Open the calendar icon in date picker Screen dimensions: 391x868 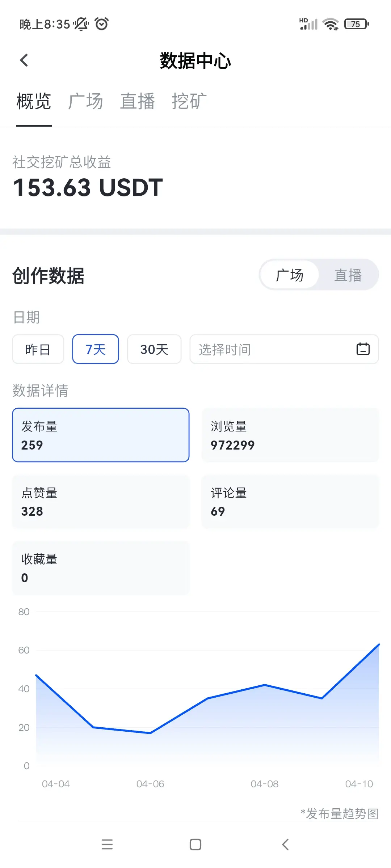pos(363,349)
